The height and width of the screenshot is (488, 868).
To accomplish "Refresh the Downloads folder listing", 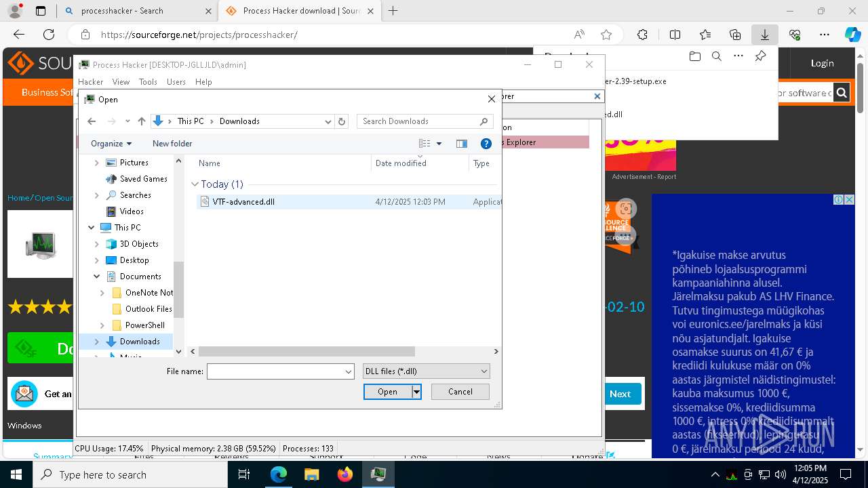I will (x=342, y=121).
